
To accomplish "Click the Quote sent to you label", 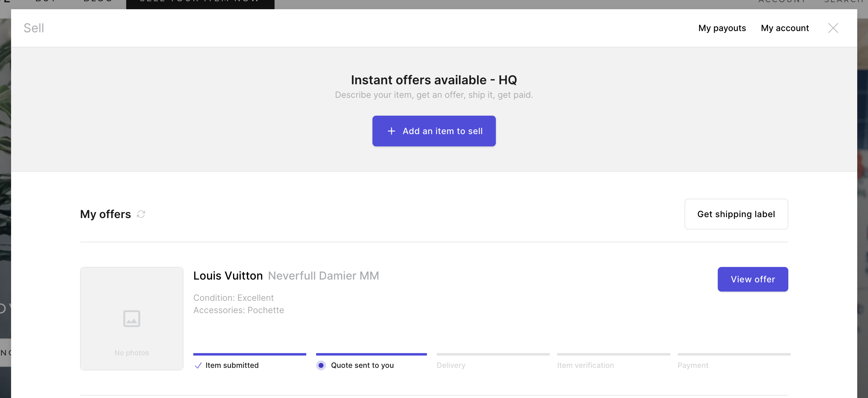I will tap(362, 365).
